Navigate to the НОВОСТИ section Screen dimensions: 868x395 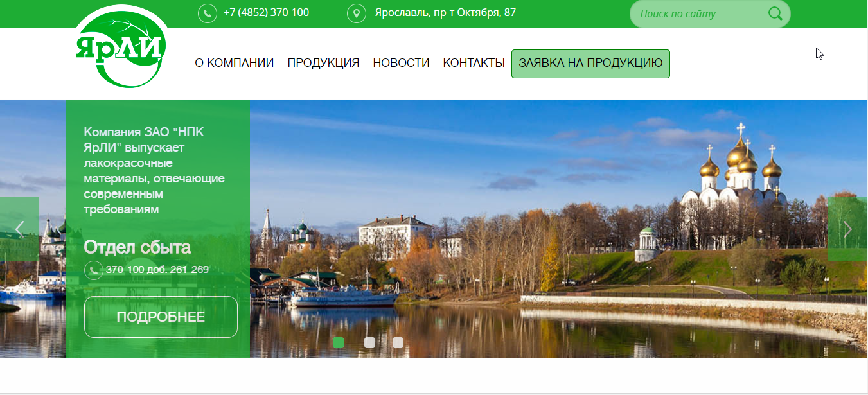pos(401,63)
